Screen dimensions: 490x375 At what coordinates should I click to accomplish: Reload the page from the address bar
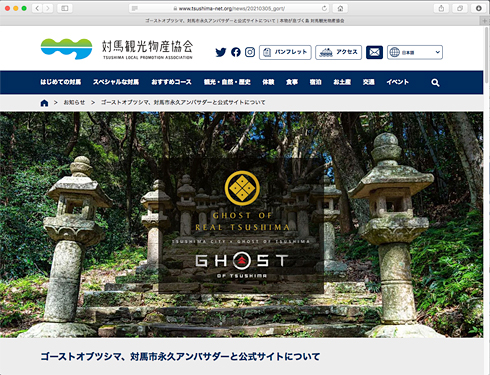pos(324,8)
